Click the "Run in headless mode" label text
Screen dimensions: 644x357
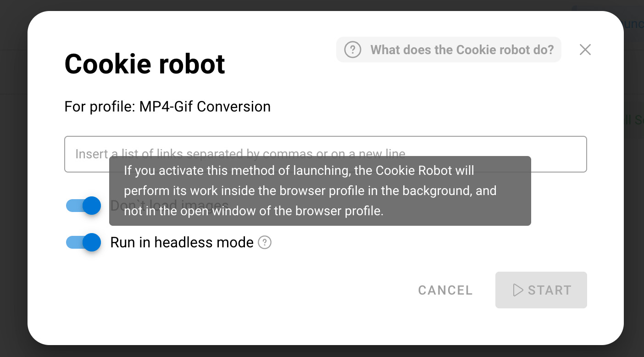(182, 242)
